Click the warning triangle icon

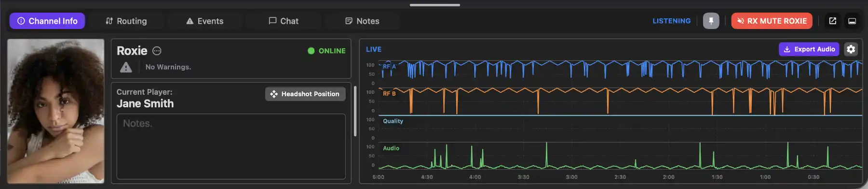[x=126, y=67]
